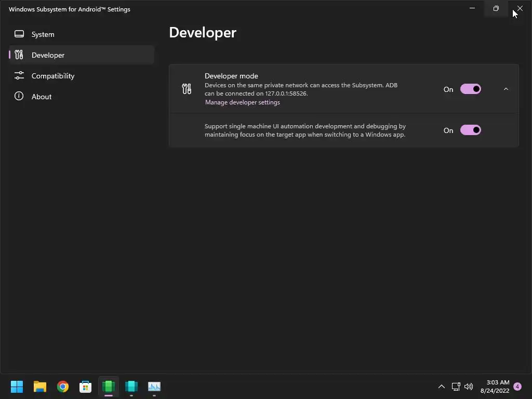Click the About info circle icon
This screenshot has height=399, width=532.
pyautogui.click(x=19, y=96)
